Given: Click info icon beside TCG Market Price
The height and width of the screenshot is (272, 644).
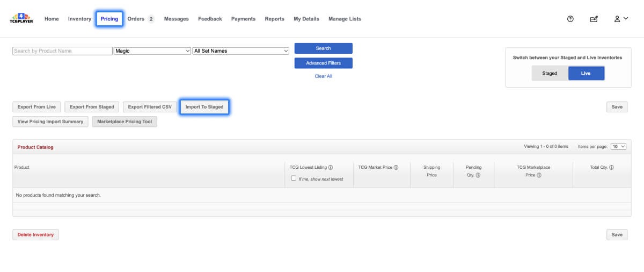Looking at the screenshot, I should [396, 168].
